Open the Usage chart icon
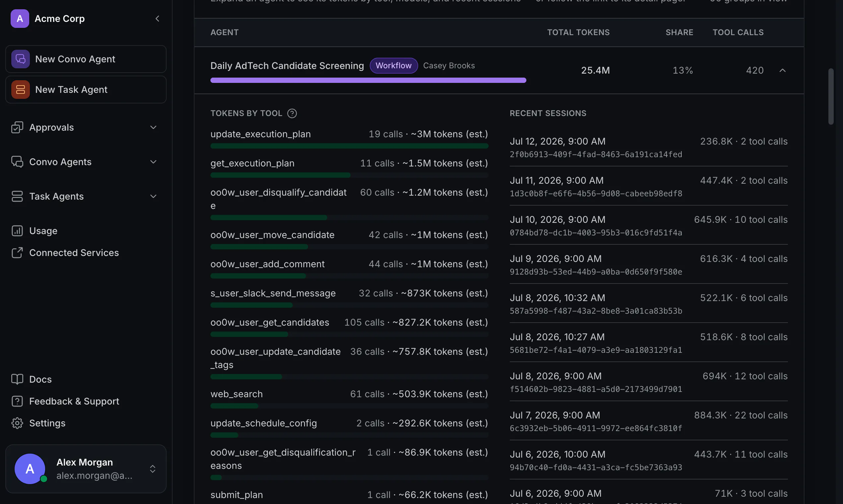Viewport: 843px width, 504px height. pyautogui.click(x=17, y=231)
